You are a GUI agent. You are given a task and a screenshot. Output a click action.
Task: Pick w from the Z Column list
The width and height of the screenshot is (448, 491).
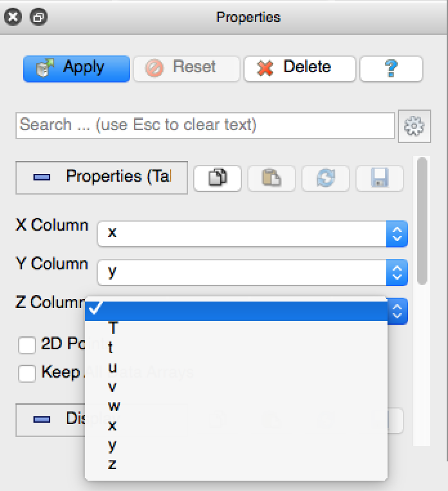coord(114,406)
